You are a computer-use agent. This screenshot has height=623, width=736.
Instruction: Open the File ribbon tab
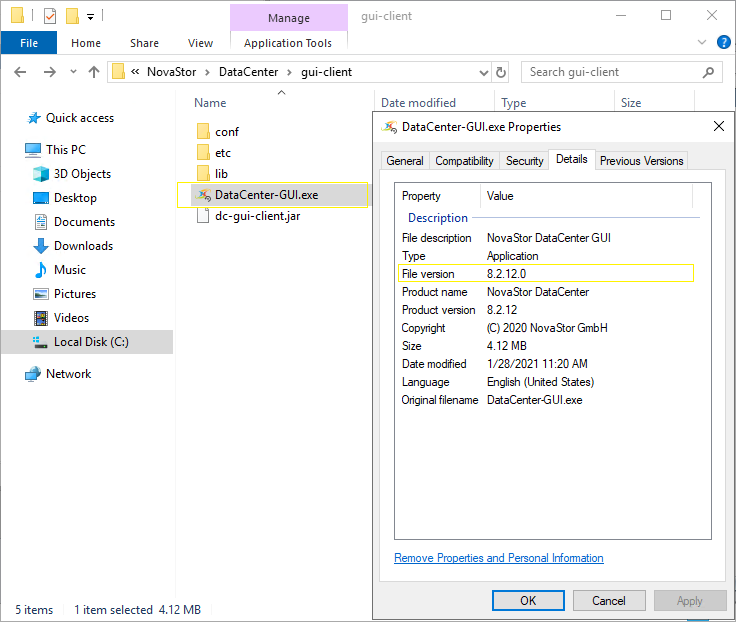29,43
